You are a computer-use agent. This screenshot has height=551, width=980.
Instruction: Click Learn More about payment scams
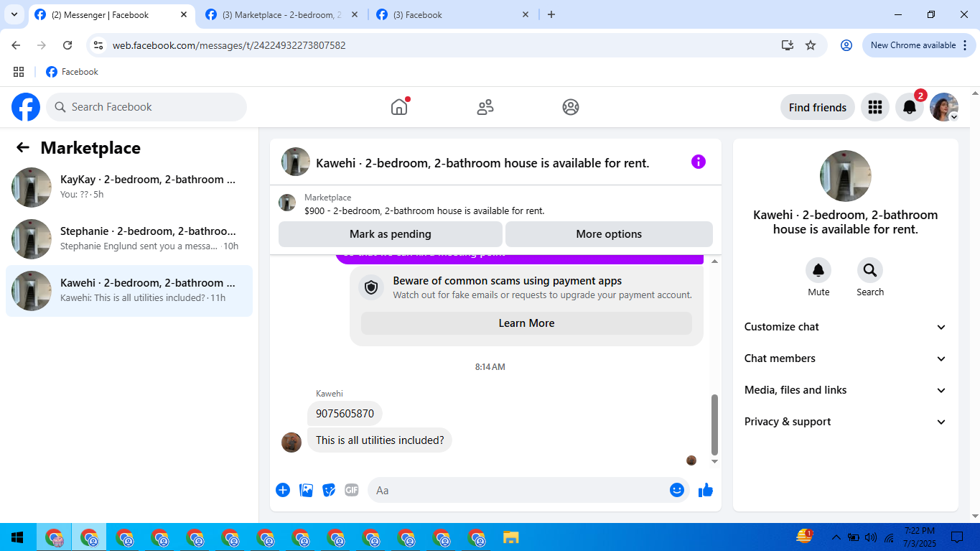click(526, 323)
